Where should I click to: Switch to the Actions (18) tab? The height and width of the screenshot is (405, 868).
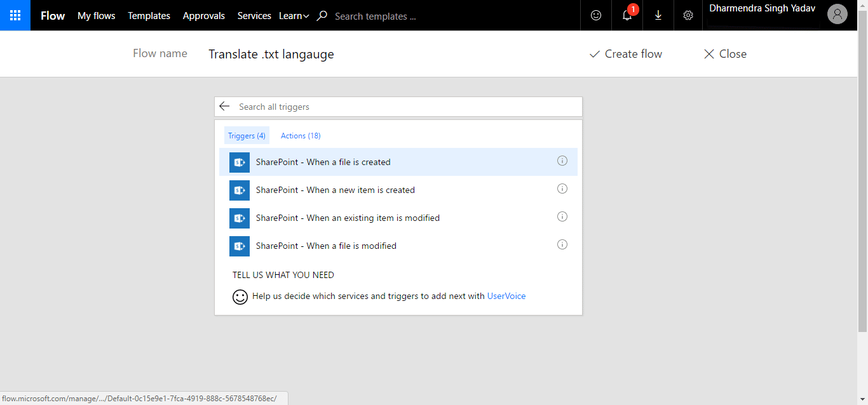[x=301, y=135]
